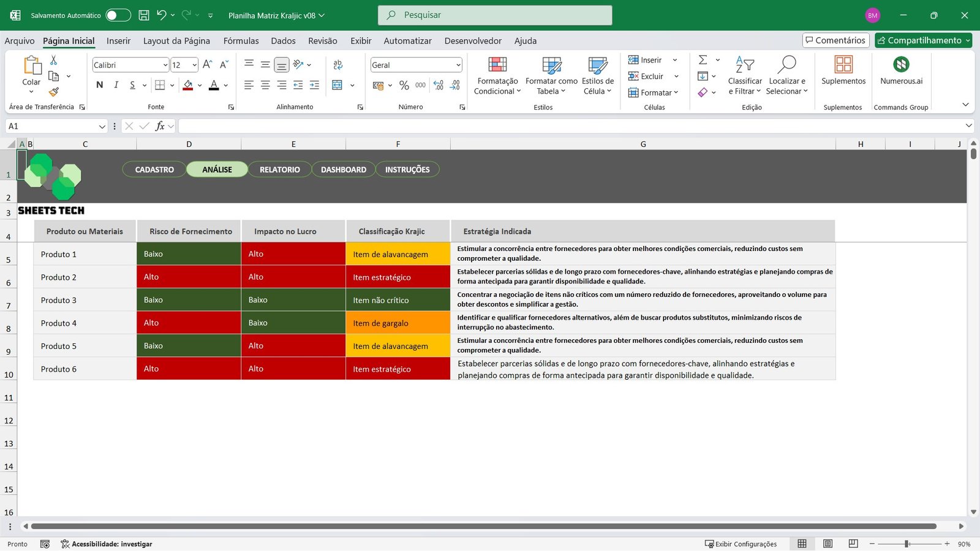Click the INSTRUÇÕES navigation button
This screenshot has width=980, height=551.
(x=407, y=170)
